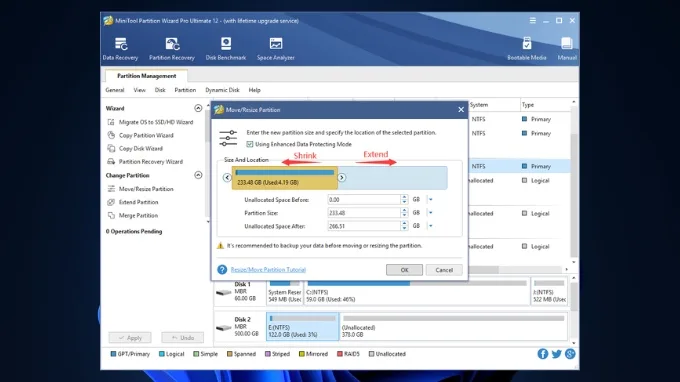
Task: Launch Disk Benchmark
Action: [x=226, y=49]
